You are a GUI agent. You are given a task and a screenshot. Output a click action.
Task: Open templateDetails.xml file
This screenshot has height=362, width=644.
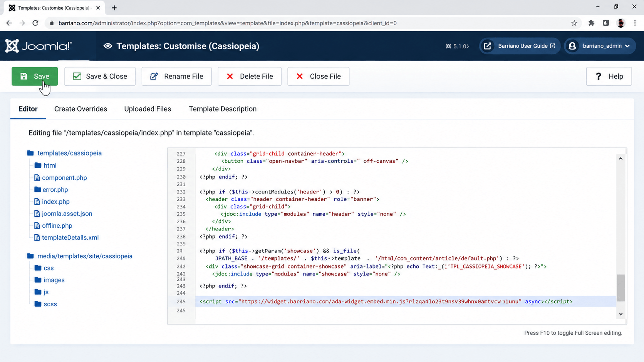[x=70, y=237]
